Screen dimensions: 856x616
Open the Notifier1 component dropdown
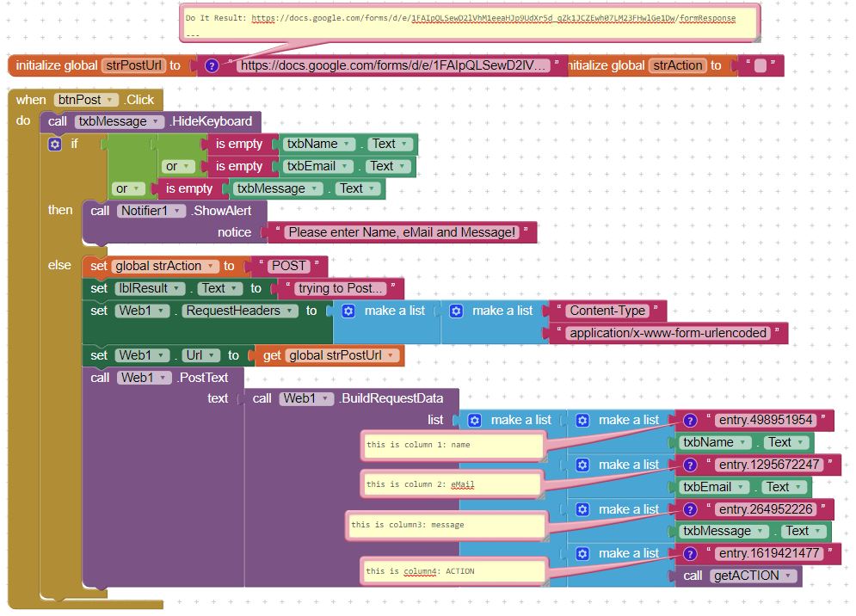click(x=151, y=211)
